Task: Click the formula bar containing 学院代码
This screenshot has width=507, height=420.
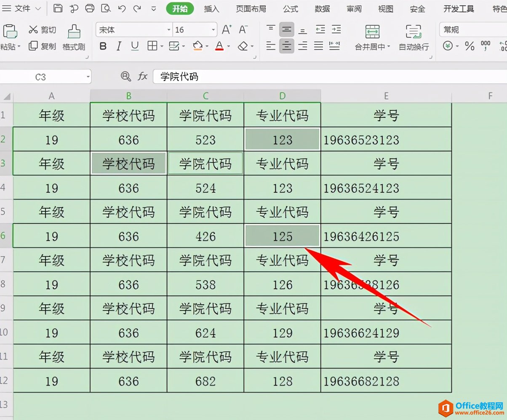Action: [330, 77]
